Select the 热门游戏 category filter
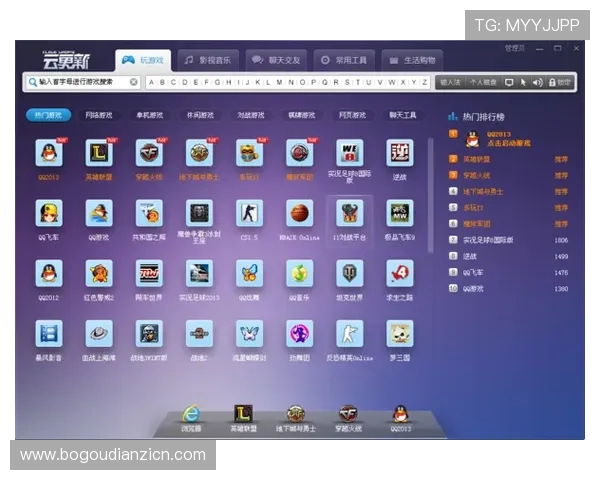Image resolution: width=600 pixels, height=480 pixels. coord(47,115)
